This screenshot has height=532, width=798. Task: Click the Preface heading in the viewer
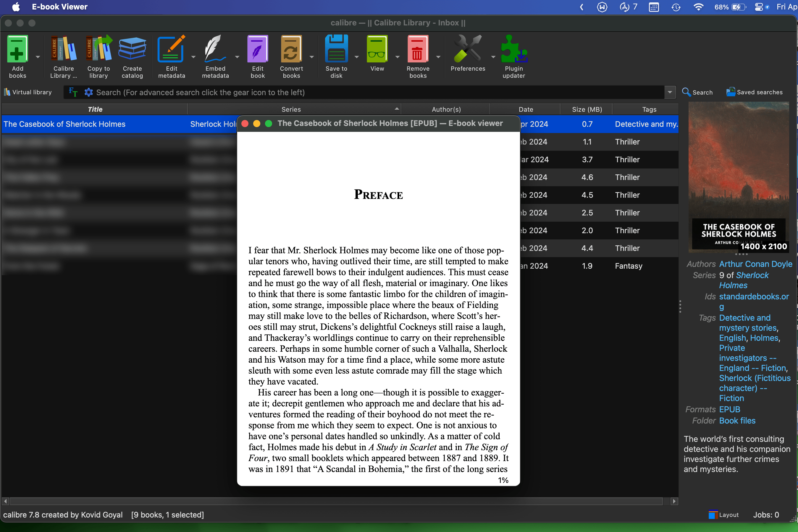coord(378,194)
